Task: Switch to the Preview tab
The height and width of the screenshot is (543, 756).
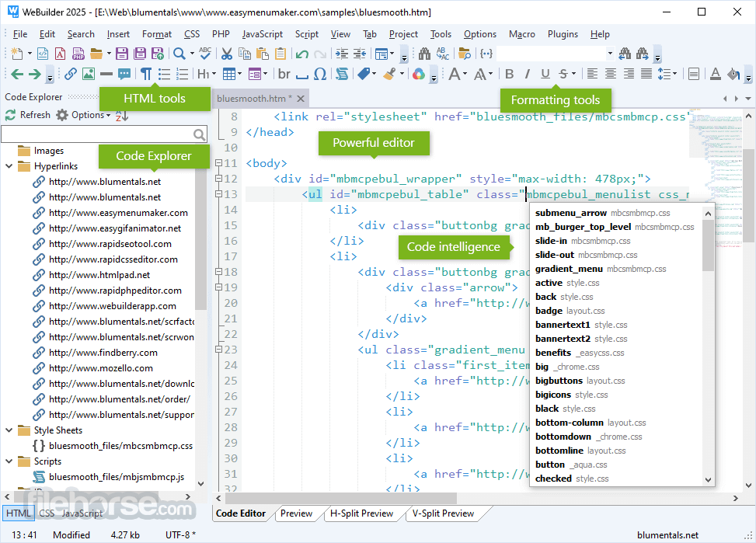Action: [x=296, y=513]
